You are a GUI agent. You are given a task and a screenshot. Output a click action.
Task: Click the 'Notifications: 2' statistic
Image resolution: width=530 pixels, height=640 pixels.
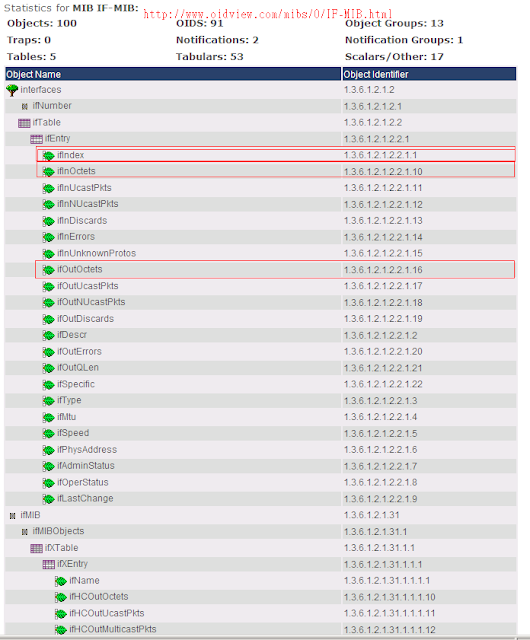click(x=217, y=40)
